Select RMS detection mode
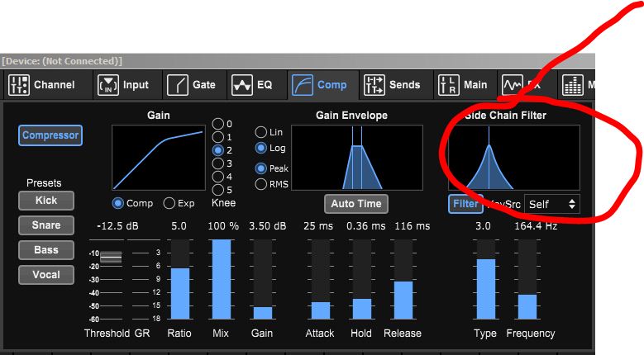This screenshot has height=355, width=644. [260, 184]
